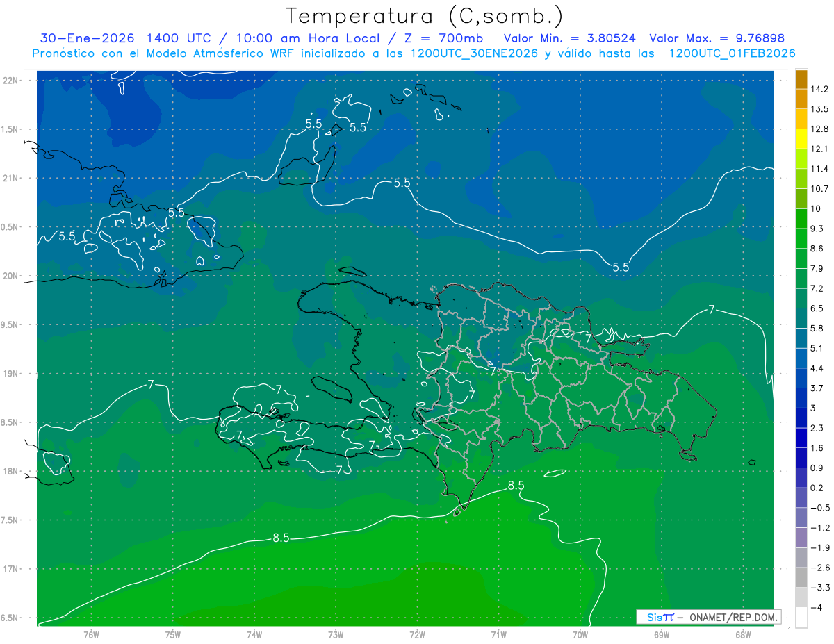Click the '22N' latitude axis label
This screenshot has width=834, height=644.
click(x=11, y=81)
